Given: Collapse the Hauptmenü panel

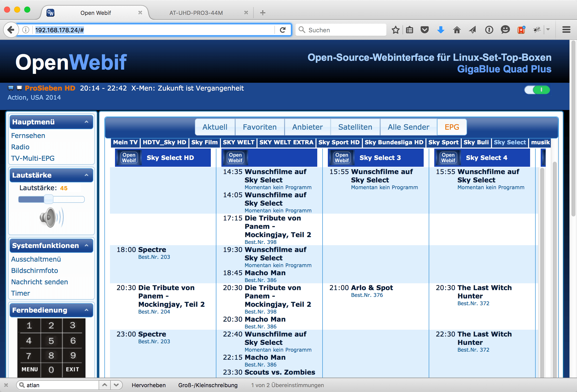Looking at the screenshot, I should tap(86, 122).
